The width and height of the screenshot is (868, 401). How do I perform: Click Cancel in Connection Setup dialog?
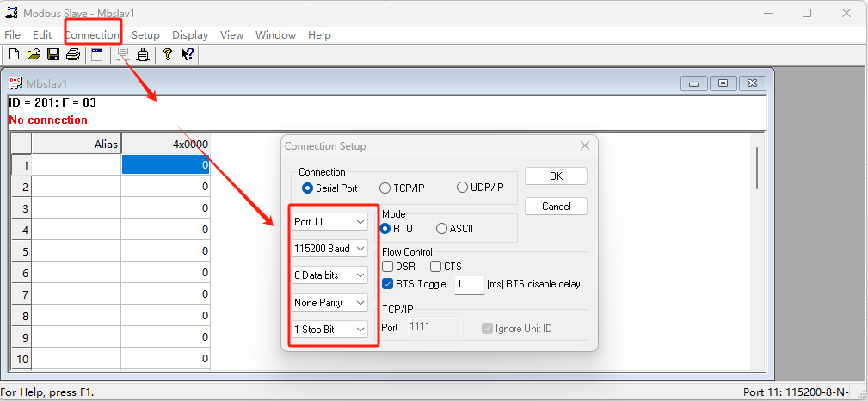(x=556, y=207)
